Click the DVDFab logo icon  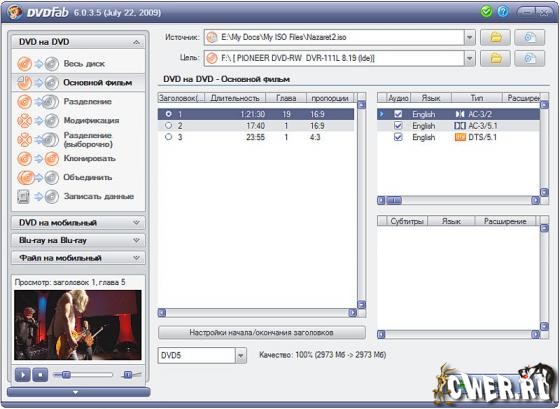click(15, 13)
